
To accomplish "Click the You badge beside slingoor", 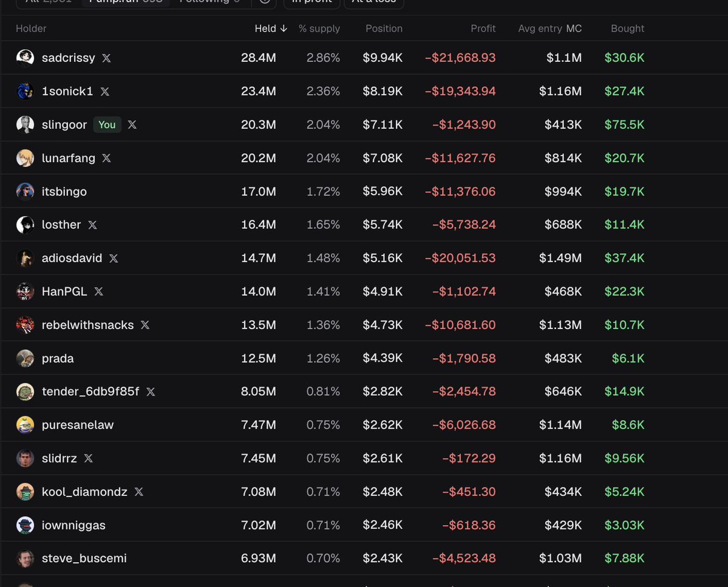I will [x=107, y=124].
